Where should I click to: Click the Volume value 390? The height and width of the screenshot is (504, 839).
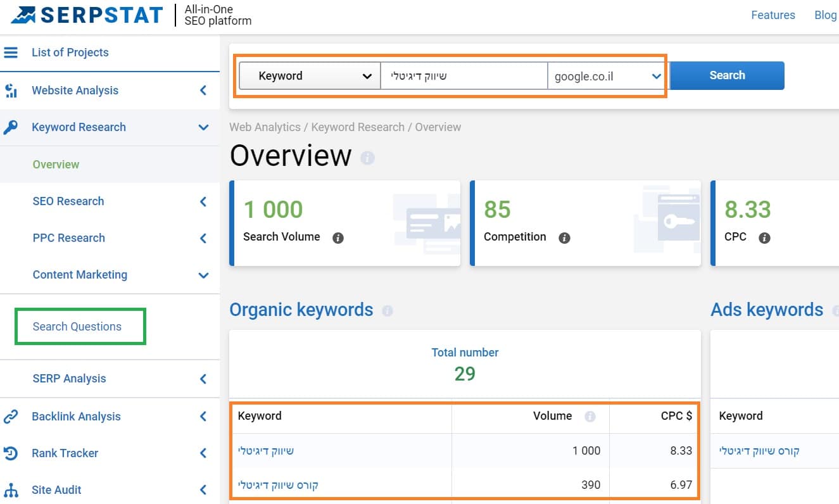pyautogui.click(x=591, y=485)
